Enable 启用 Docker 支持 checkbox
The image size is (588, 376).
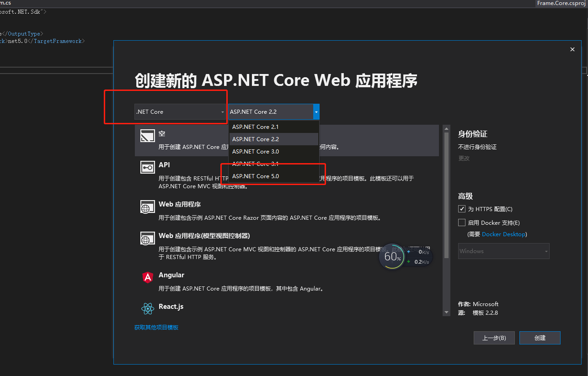pos(462,222)
